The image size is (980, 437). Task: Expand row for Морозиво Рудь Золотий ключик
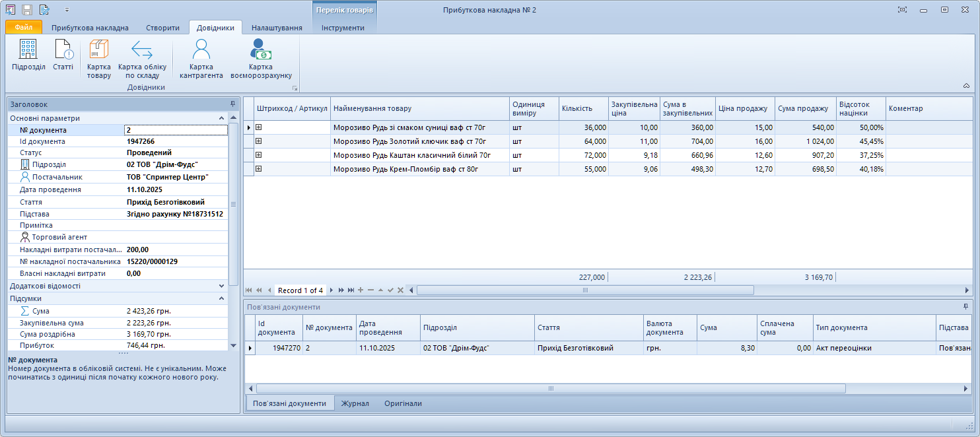click(x=259, y=141)
